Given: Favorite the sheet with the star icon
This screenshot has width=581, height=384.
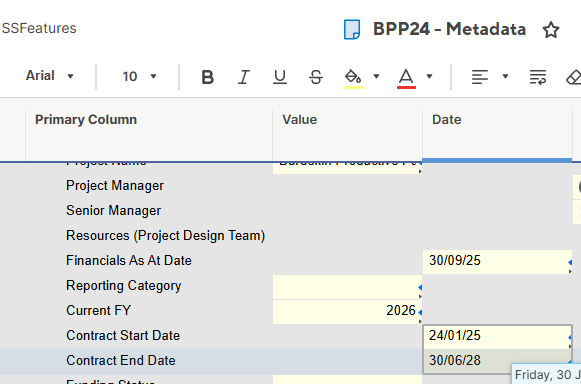Looking at the screenshot, I should pos(551,30).
